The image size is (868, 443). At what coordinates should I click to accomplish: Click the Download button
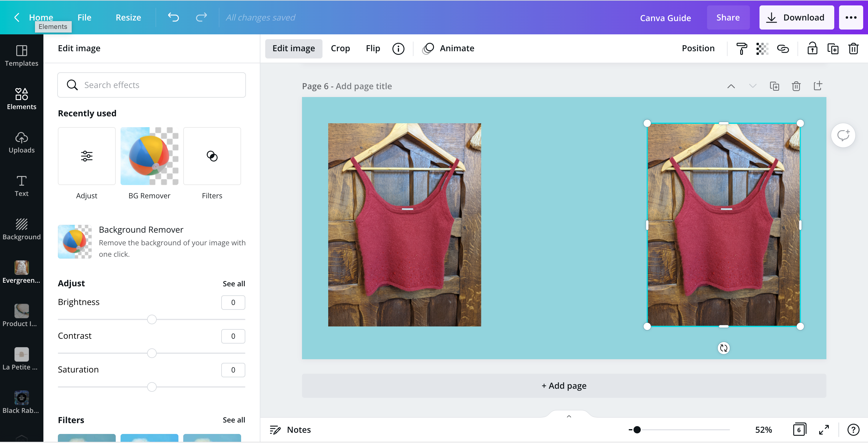[x=796, y=17]
